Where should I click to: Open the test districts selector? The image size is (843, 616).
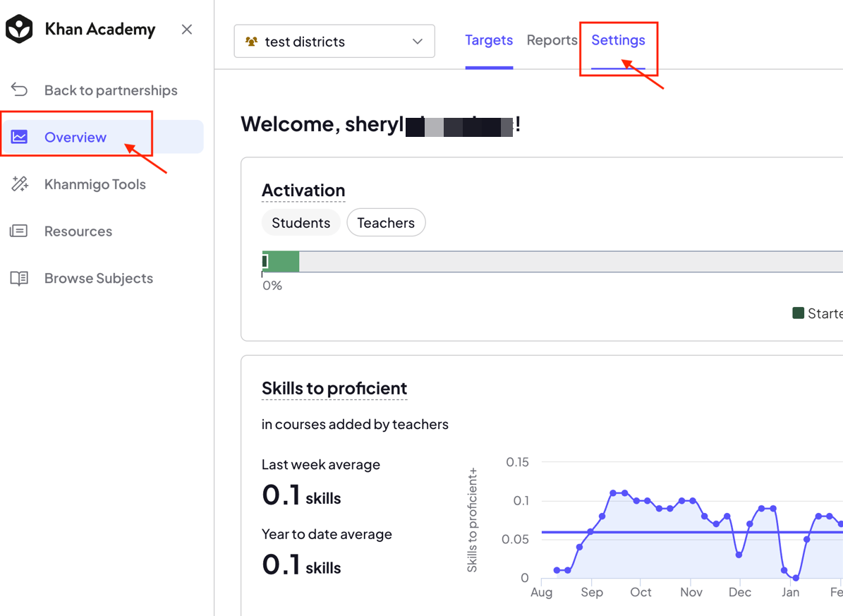point(334,42)
